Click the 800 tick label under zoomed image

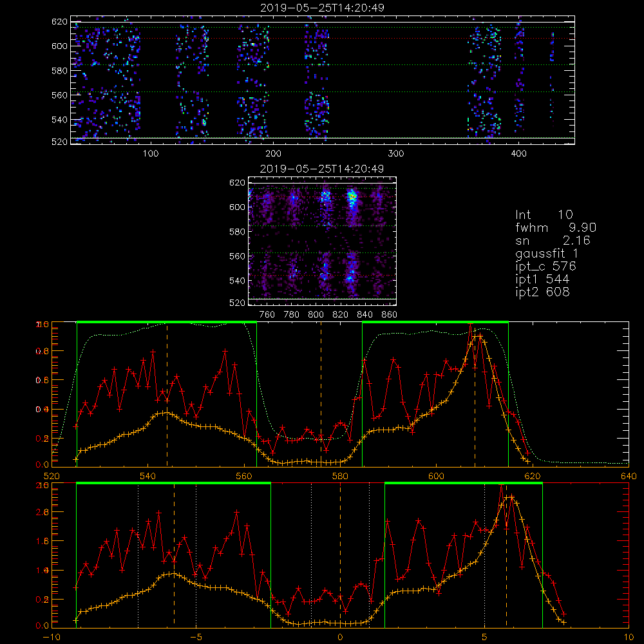click(316, 315)
